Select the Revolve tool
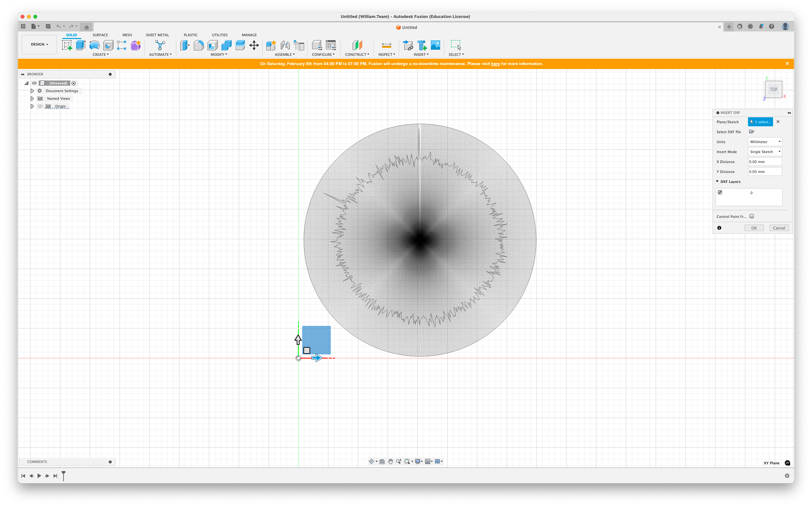Screen dimensions: 812x507 (x=94, y=45)
